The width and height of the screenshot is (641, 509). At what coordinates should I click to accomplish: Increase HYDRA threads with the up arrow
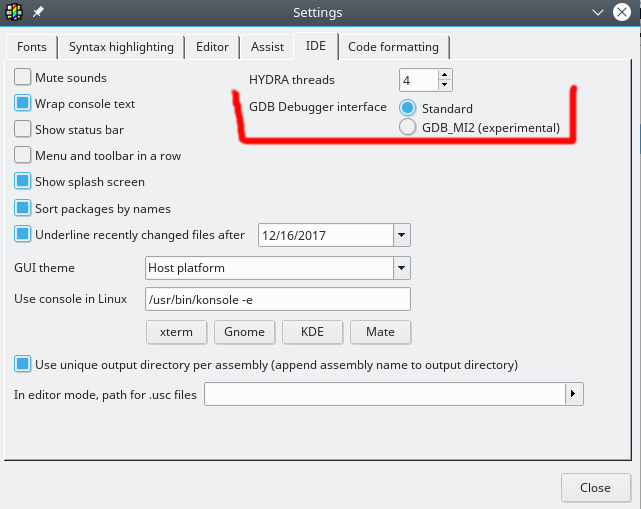(445, 74)
